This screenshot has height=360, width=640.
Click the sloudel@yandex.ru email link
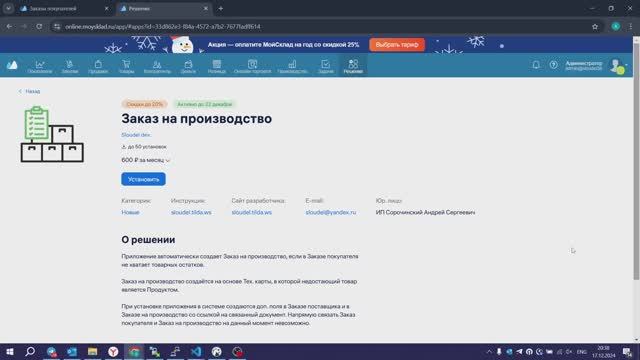[x=331, y=212]
